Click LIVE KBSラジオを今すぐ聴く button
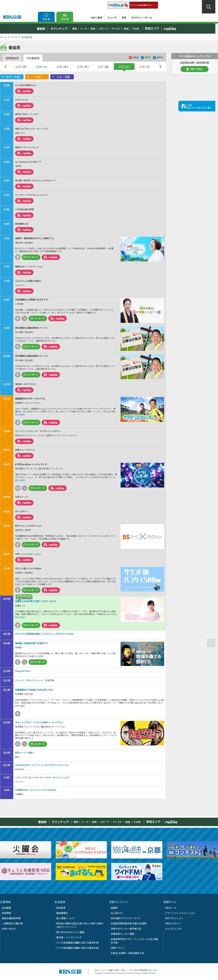The height and width of the screenshot is (980, 218). pyautogui.click(x=197, y=106)
